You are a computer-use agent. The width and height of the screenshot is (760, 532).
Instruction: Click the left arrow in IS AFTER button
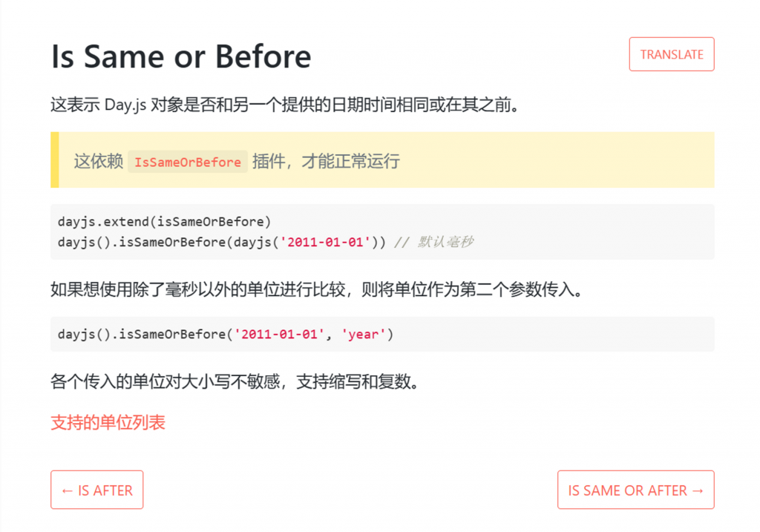pyautogui.click(x=67, y=490)
